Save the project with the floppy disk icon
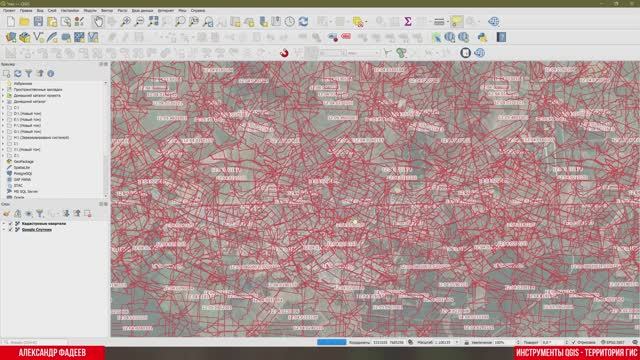 click(38, 22)
